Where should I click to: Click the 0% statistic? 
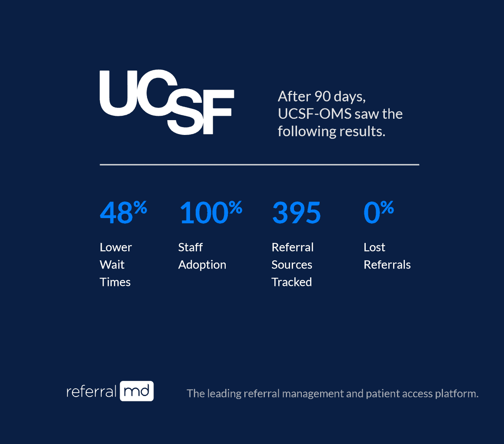click(x=379, y=212)
